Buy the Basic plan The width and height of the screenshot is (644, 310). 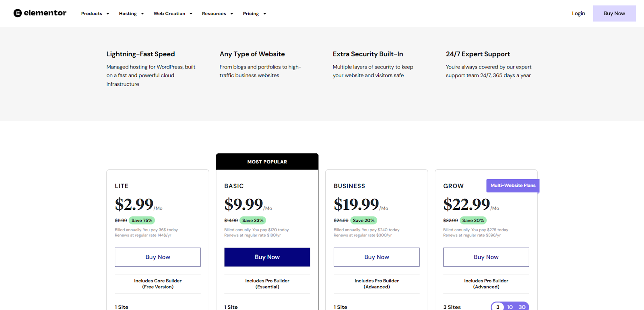coord(267,257)
